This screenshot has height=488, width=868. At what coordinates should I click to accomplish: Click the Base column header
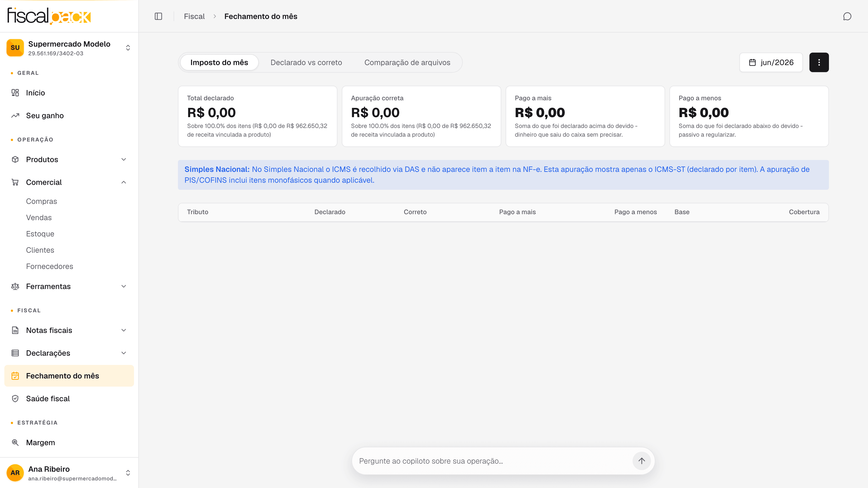tap(682, 212)
